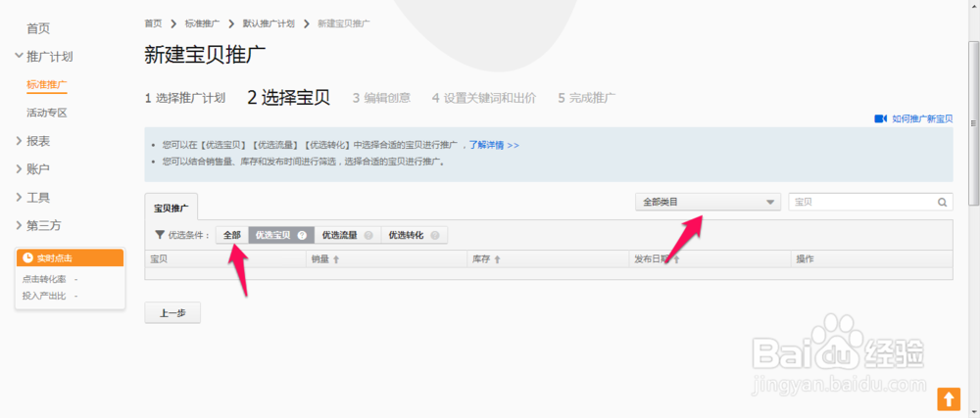Click the help icon next to 优选流量

[x=368, y=236]
